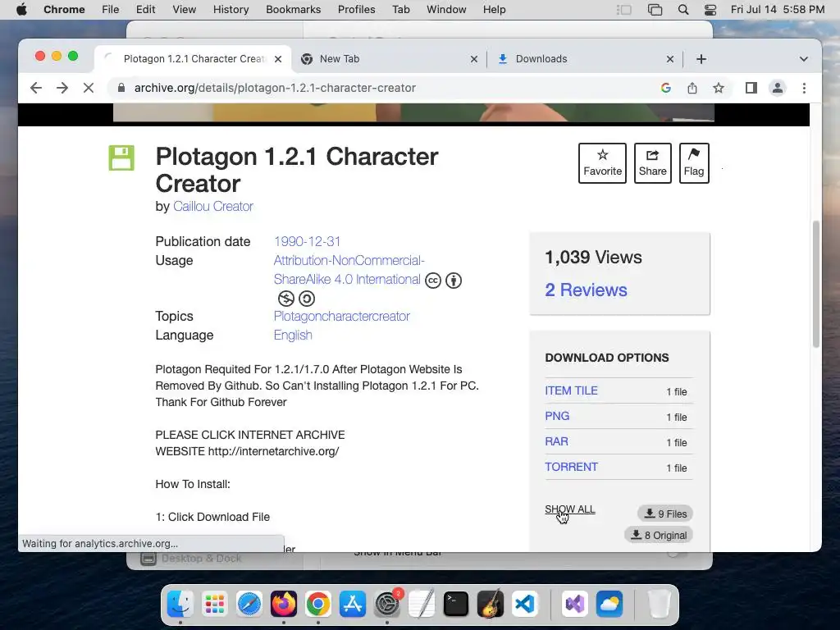This screenshot has height=630, width=840.
Task: Open the Apple menu
Action: pyautogui.click(x=22, y=10)
